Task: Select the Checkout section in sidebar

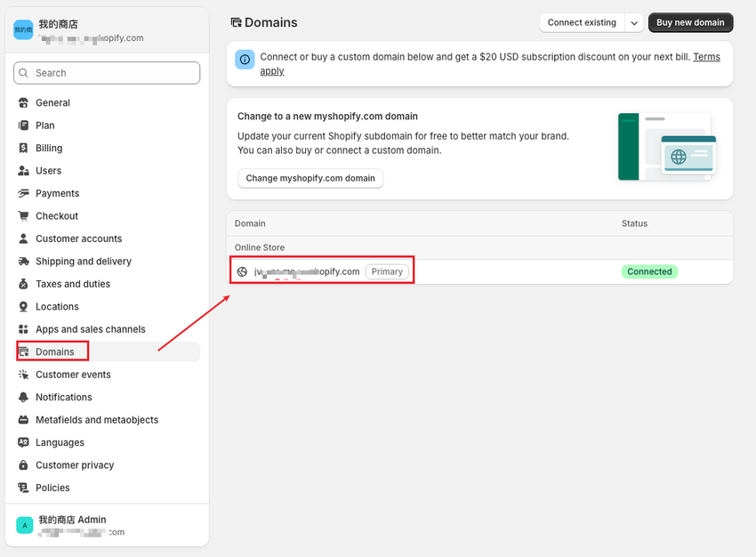Action: (55, 215)
